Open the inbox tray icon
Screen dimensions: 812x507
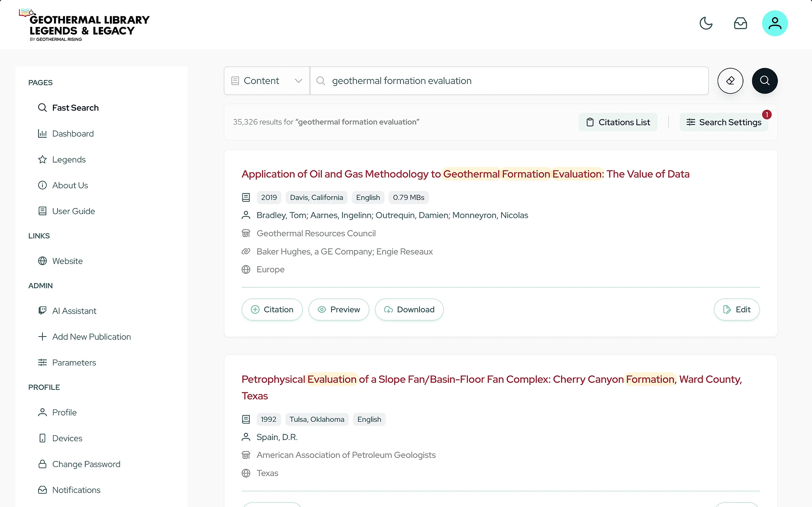[740, 23]
